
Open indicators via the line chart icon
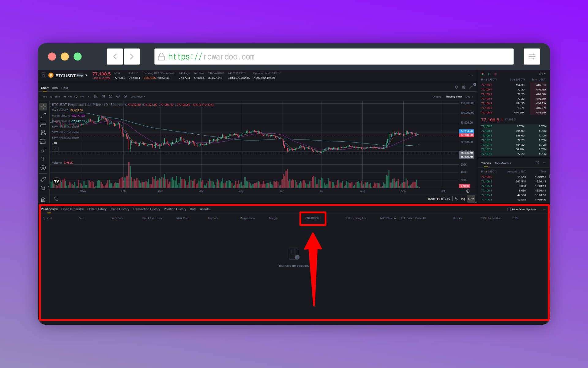[x=96, y=96]
